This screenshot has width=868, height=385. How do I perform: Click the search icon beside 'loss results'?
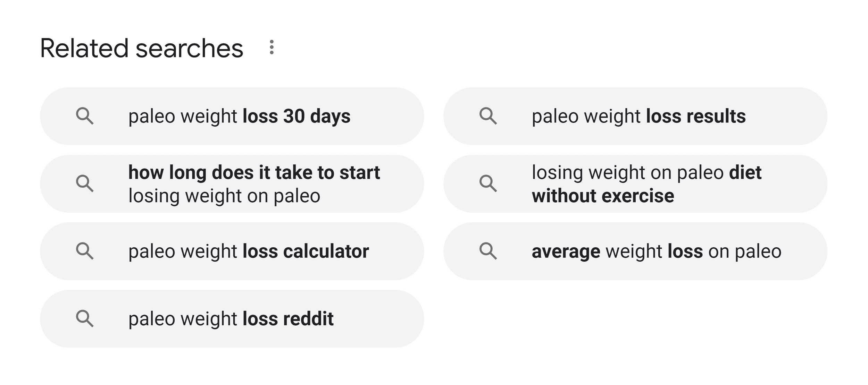pyautogui.click(x=488, y=116)
